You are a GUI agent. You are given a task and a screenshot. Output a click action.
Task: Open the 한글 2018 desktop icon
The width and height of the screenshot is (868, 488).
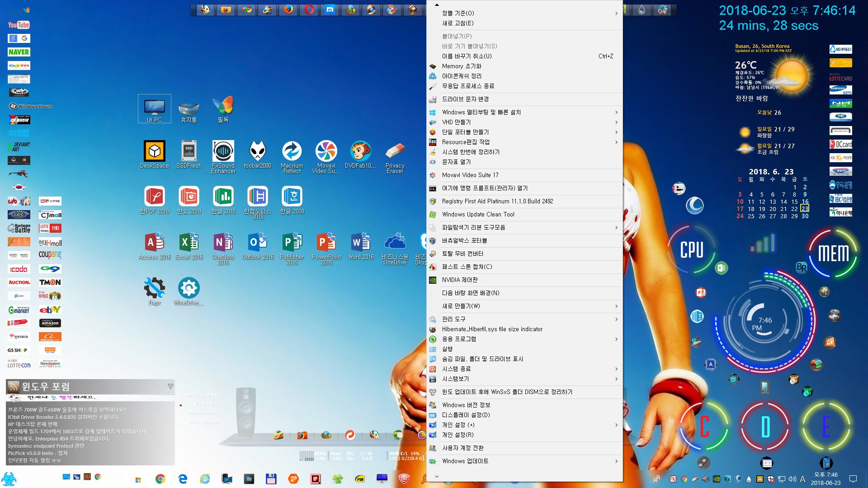(x=292, y=200)
